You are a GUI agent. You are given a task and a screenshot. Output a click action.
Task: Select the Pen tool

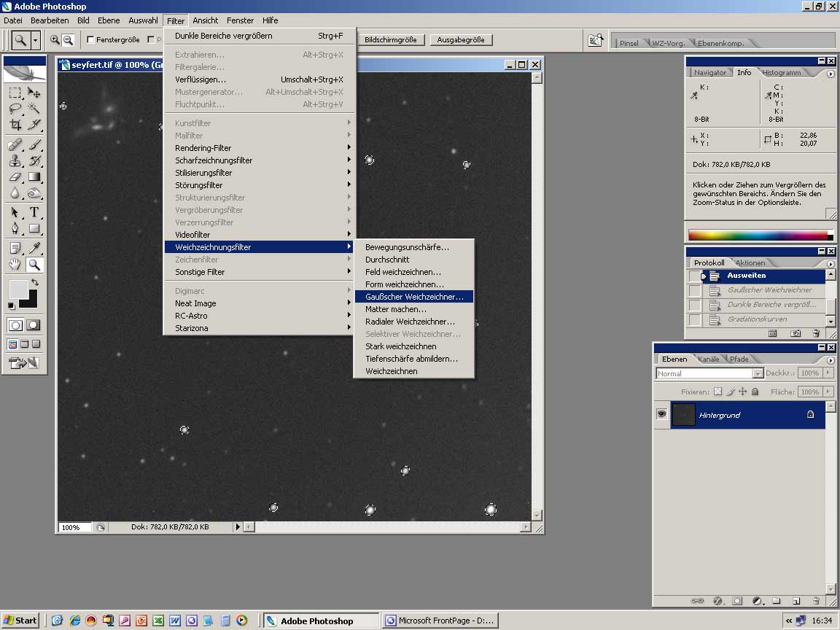(x=15, y=229)
